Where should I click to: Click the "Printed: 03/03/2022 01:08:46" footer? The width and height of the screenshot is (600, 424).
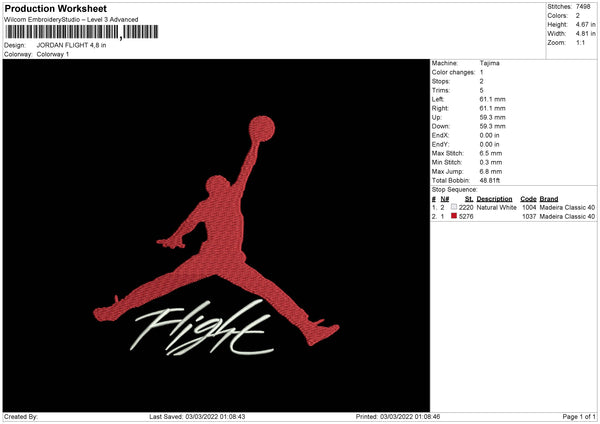tap(398, 417)
